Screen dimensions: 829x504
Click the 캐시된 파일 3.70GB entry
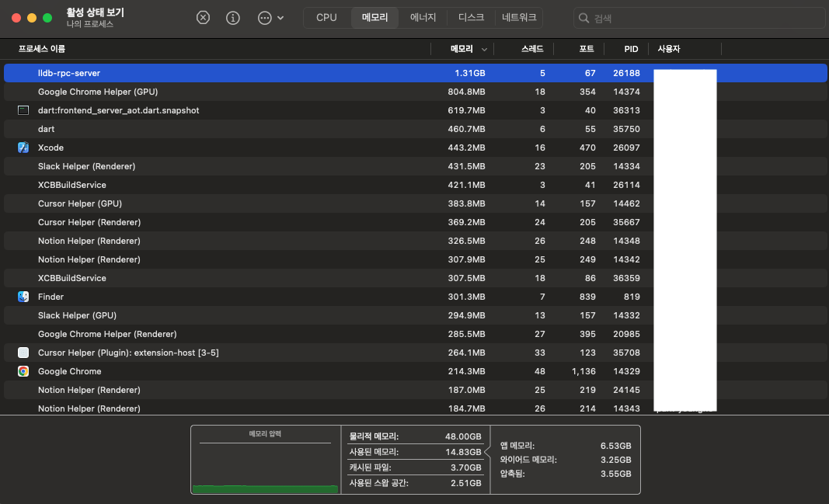click(x=415, y=468)
